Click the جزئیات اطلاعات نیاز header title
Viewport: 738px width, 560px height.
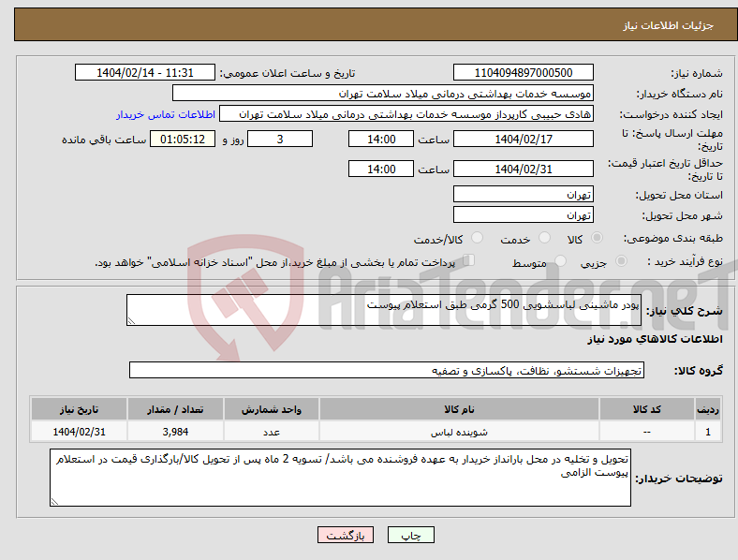tap(669, 25)
